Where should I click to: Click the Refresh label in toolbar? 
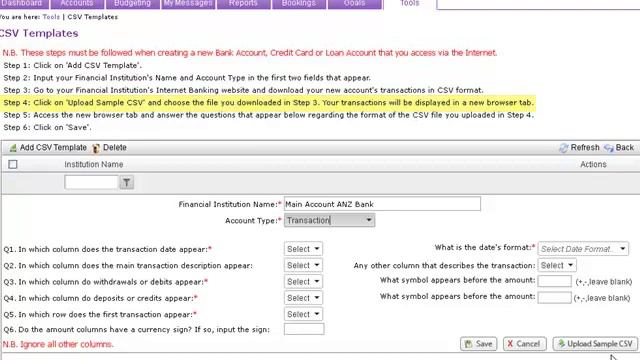(x=585, y=147)
